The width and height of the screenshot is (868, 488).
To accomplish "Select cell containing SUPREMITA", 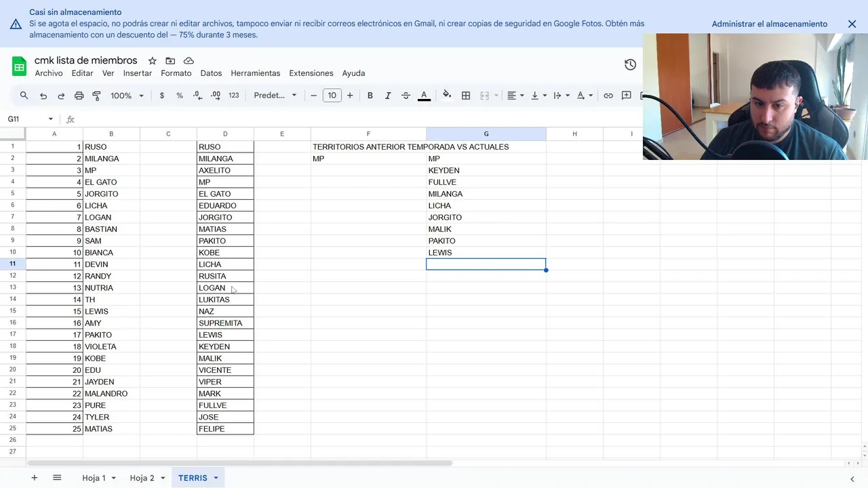I will tap(225, 323).
